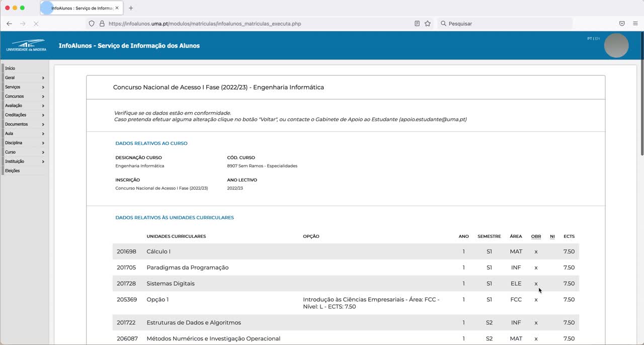Click the Pocket save icon

(622, 24)
